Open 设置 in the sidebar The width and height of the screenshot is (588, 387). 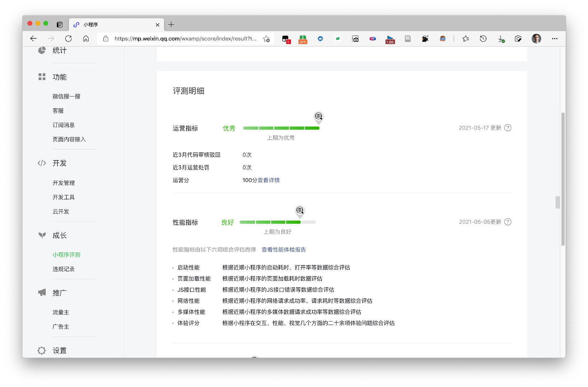tap(60, 350)
